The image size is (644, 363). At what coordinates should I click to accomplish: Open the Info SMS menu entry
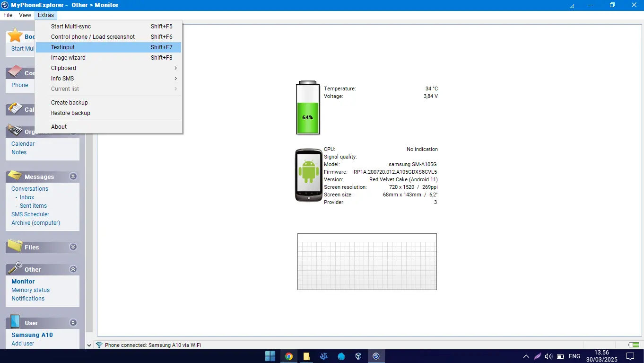[x=108, y=79]
